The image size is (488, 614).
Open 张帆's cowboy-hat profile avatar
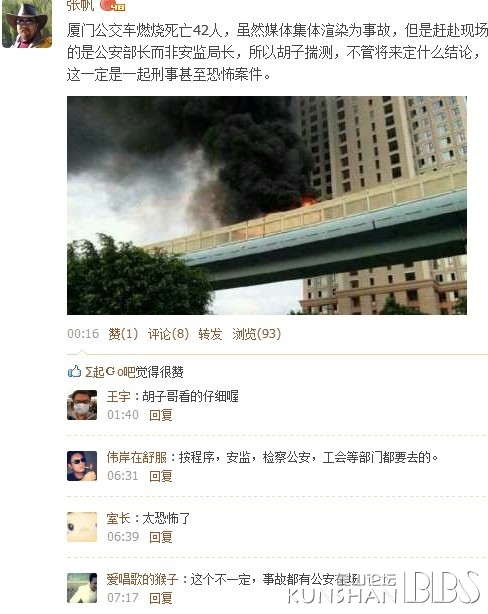27,24
